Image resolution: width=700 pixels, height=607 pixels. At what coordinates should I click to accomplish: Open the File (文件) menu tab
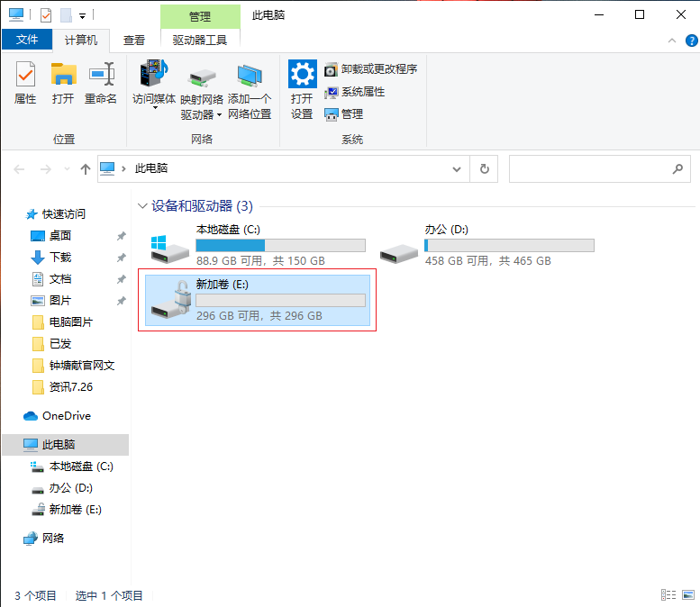coord(27,40)
